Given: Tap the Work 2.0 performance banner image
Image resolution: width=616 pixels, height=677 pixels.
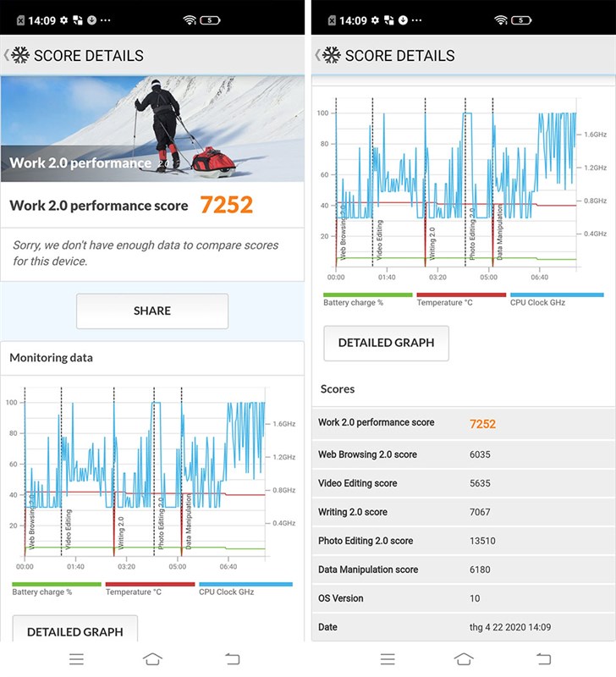Looking at the screenshot, I should (x=152, y=129).
